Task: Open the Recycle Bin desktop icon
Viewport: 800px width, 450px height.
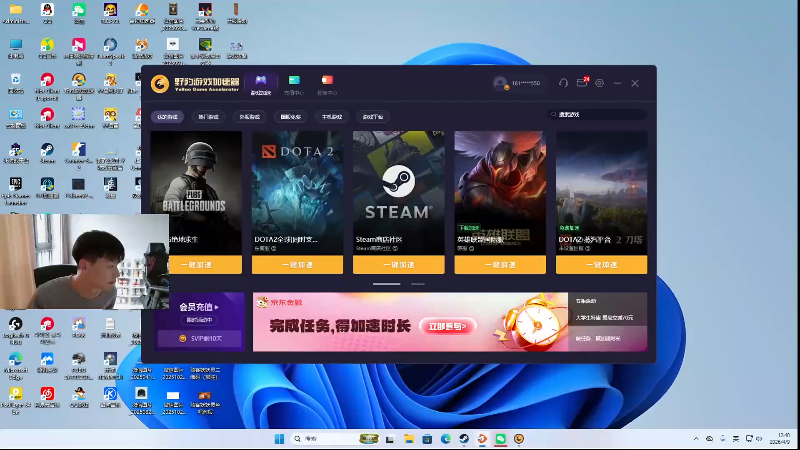Action: click(x=16, y=84)
